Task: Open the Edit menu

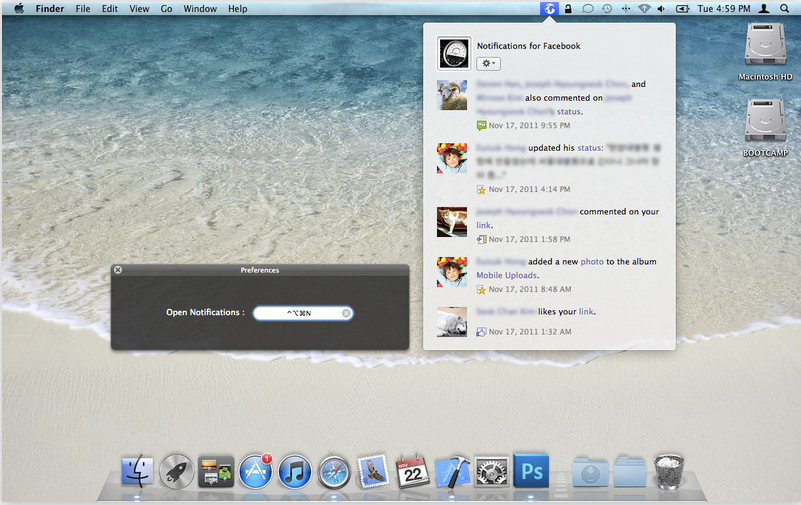Action: 110,9
